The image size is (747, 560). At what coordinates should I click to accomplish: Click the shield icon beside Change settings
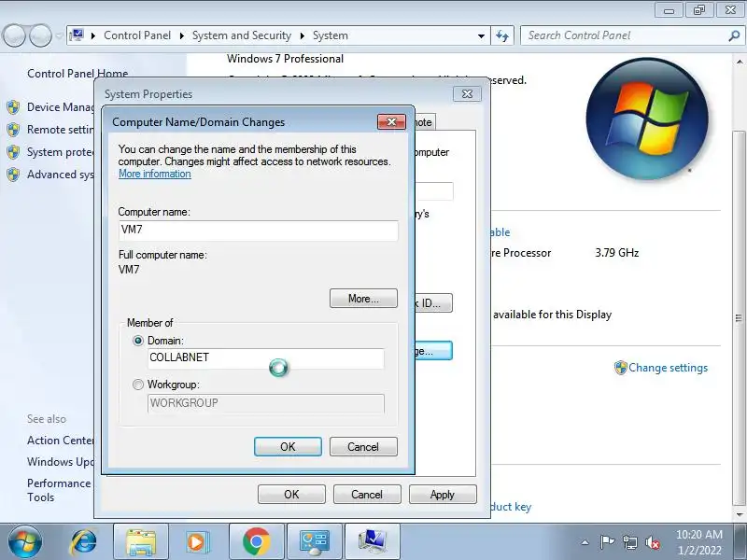[620, 368]
